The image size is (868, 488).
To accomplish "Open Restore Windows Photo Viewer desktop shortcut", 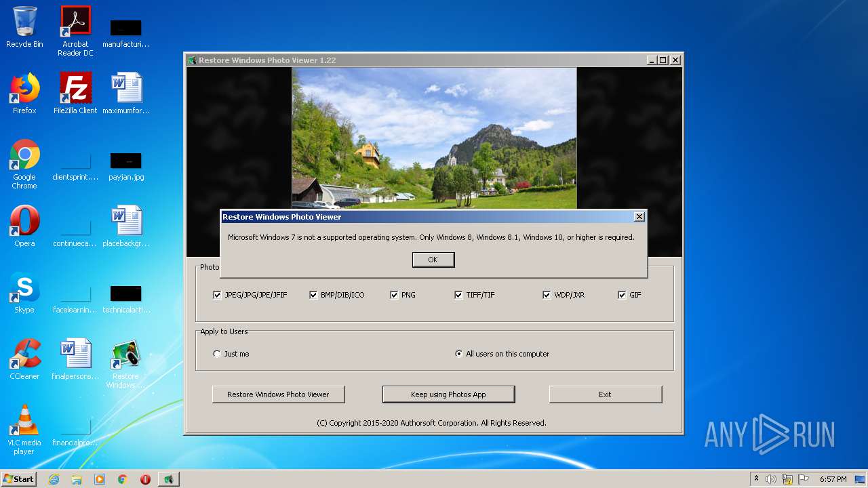I will 125,364.
